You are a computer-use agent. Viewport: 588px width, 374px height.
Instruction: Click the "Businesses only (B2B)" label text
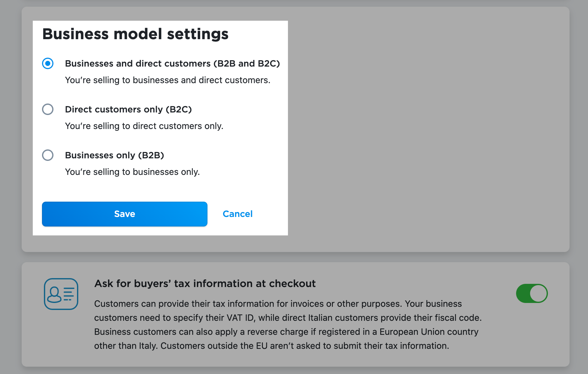[115, 155]
